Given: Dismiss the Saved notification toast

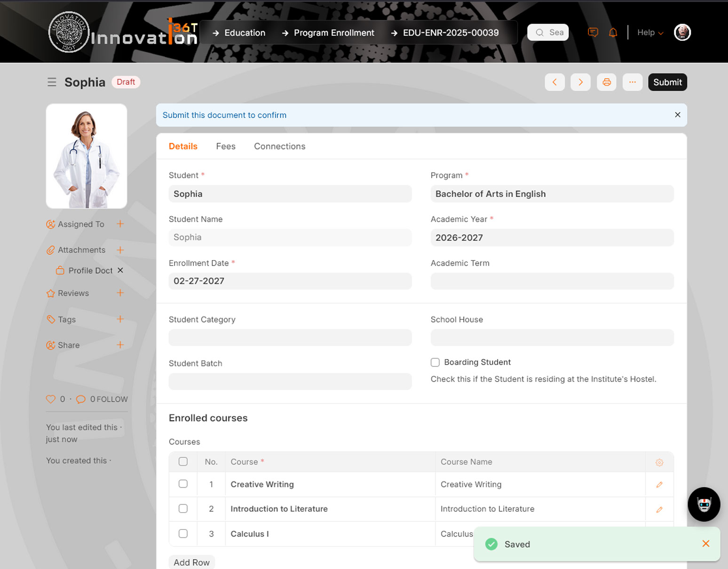Looking at the screenshot, I should pos(705,544).
